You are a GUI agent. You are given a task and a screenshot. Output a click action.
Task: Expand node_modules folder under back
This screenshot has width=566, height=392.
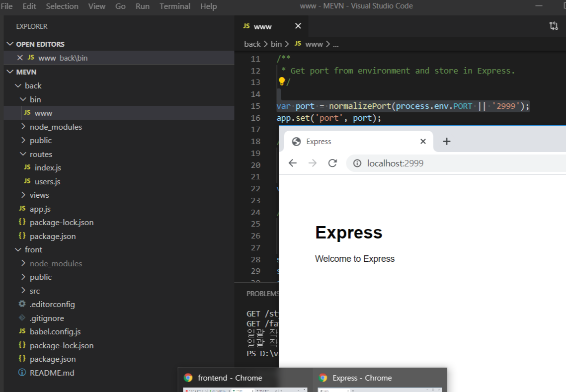pyautogui.click(x=119, y=127)
